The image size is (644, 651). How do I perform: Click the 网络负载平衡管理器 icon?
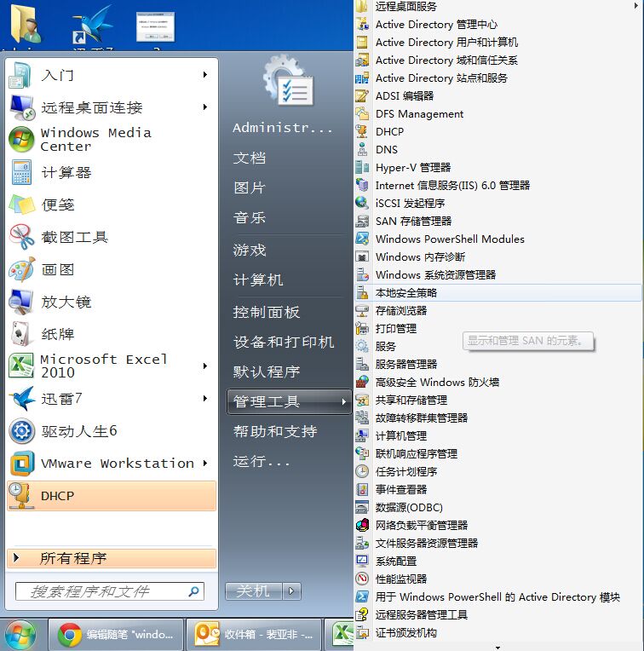point(362,525)
